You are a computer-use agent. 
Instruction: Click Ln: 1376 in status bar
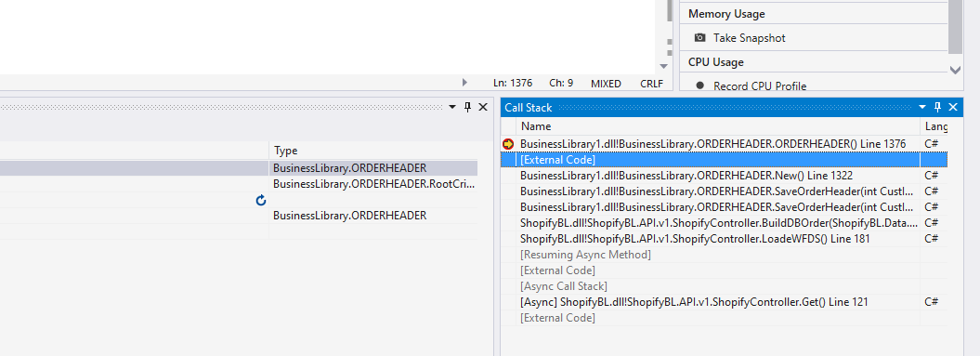point(513,84)
